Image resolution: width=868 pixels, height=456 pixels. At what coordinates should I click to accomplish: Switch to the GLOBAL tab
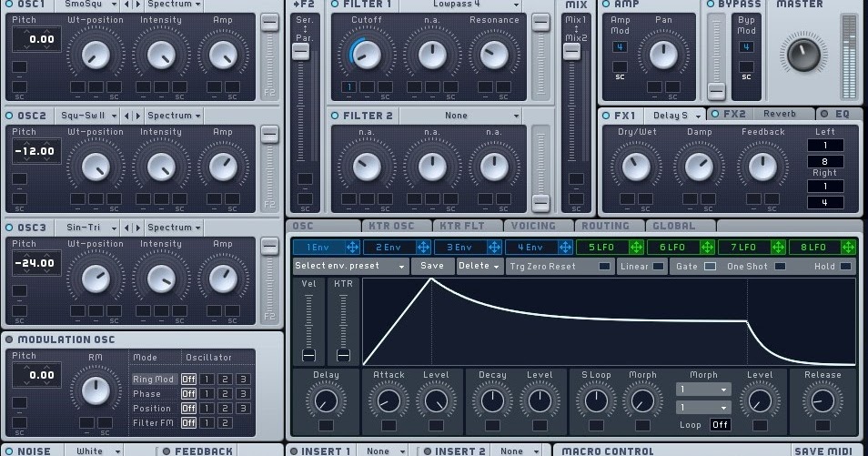pos(681,226)
